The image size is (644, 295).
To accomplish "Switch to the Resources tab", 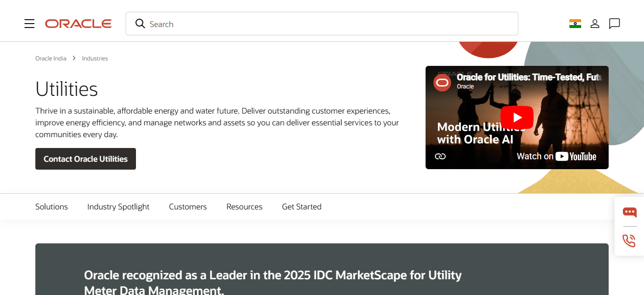I will (x=244, y=206).
